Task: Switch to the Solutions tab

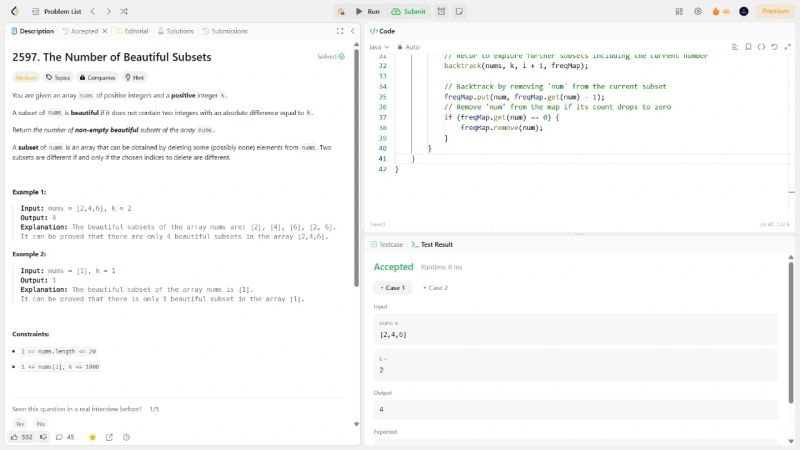Action: coord(175,31)
